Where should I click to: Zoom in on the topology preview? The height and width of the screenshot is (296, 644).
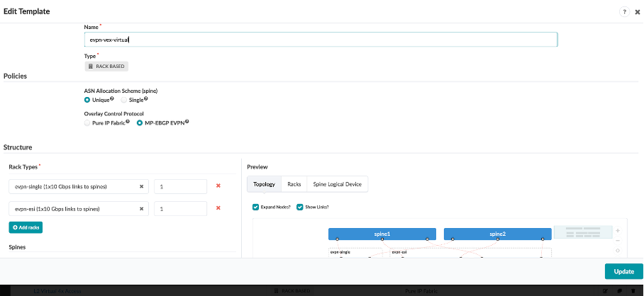pyautogui.click(x=618, y=231)
